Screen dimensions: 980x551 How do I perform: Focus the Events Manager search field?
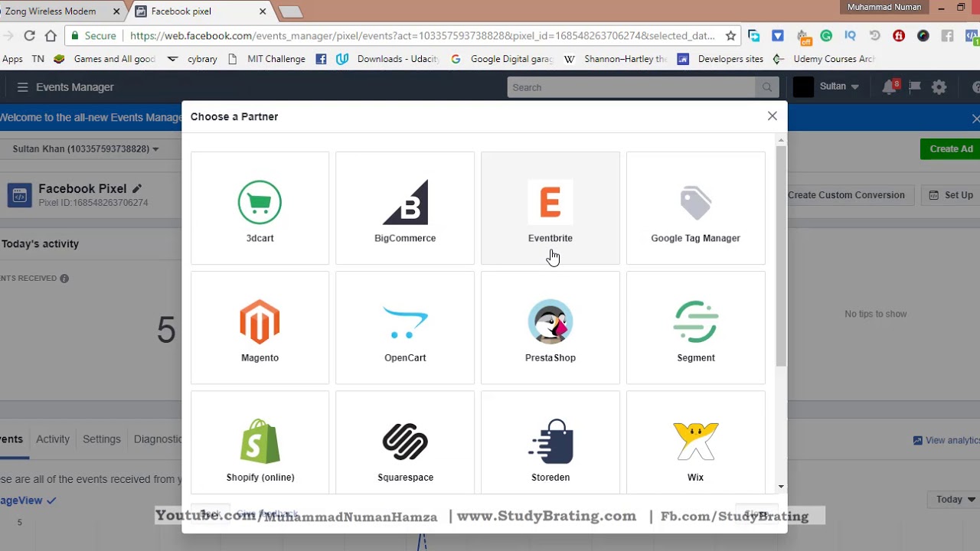[631, 87]
